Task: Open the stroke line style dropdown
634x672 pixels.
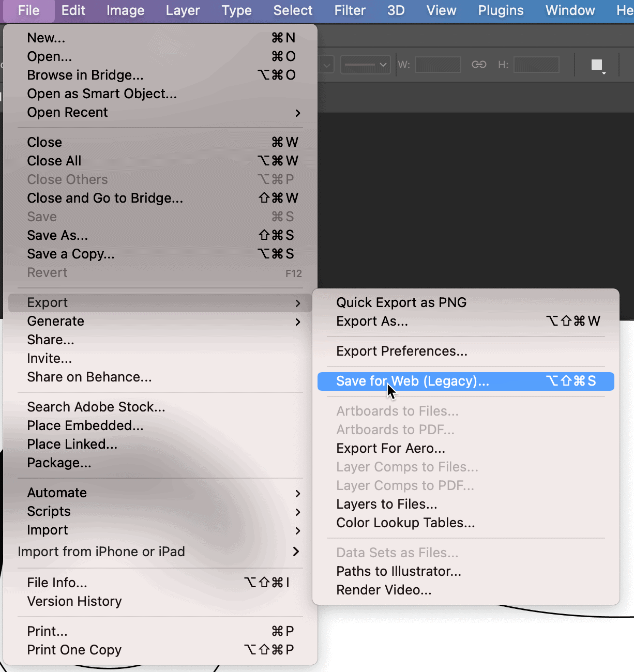Action: (x=365, y=65)
